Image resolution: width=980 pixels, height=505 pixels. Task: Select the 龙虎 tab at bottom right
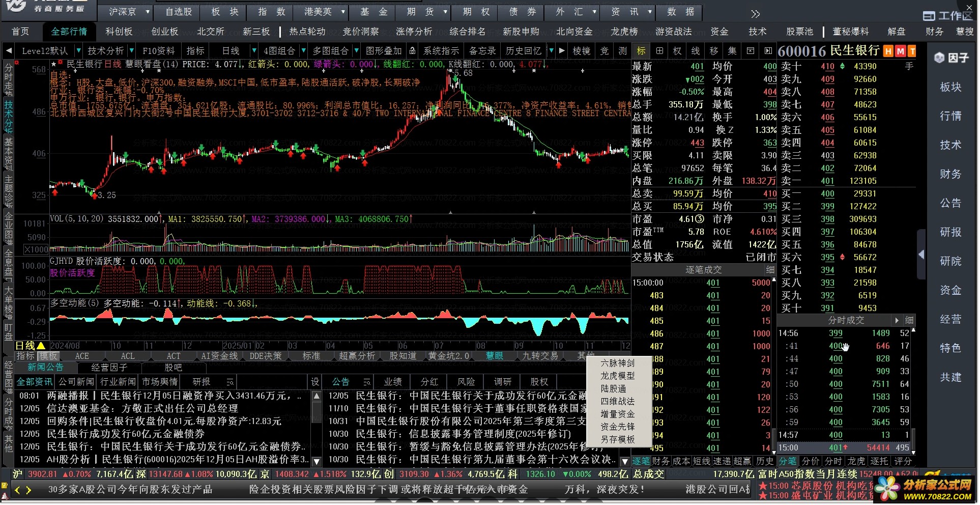(856, 461)
